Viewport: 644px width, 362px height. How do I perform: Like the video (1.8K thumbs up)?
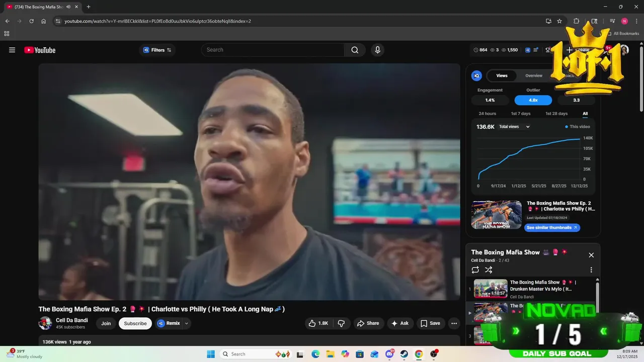[x=318, y=323]
